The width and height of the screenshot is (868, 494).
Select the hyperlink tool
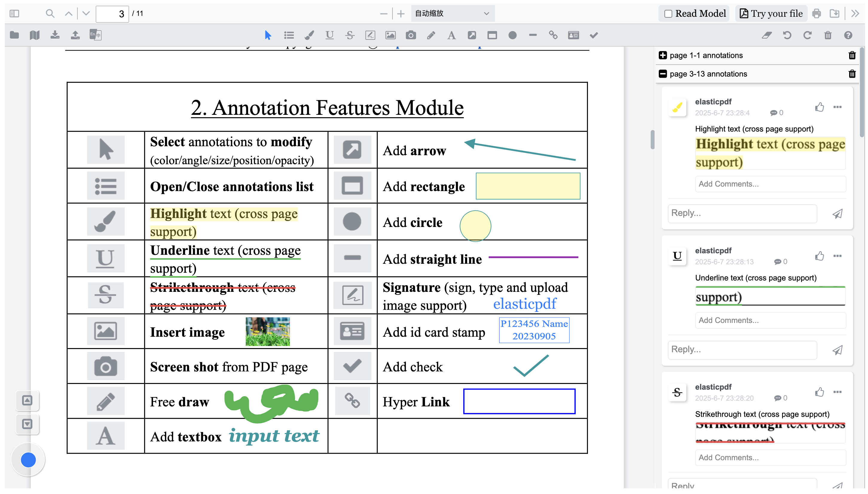point(553,35)
